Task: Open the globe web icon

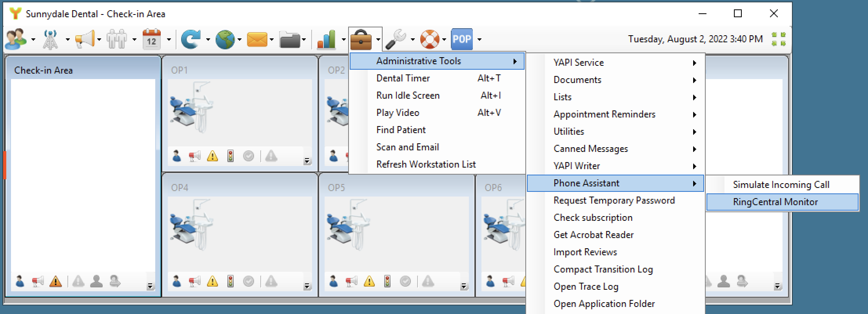Action: click(x=225, y=39)
